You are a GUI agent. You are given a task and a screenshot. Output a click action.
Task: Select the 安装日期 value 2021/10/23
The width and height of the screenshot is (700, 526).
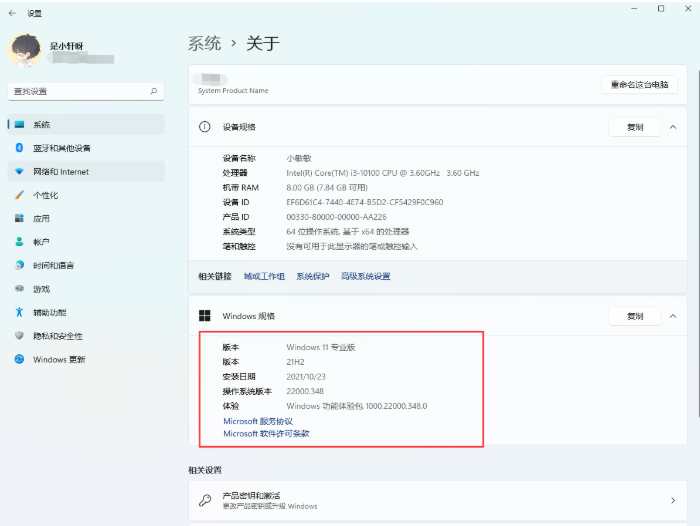(x=306, y=376)
